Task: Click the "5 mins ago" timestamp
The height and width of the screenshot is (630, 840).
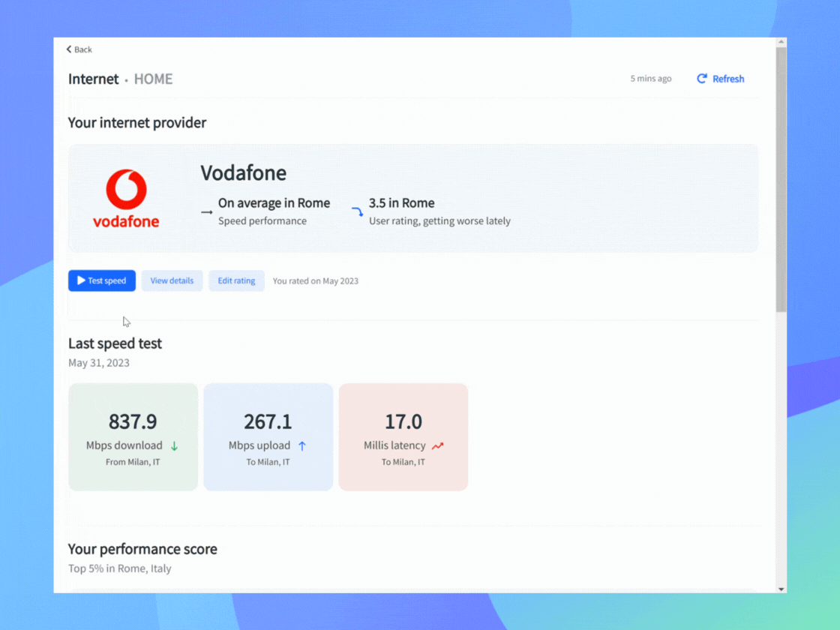Action: coord(651,79)
